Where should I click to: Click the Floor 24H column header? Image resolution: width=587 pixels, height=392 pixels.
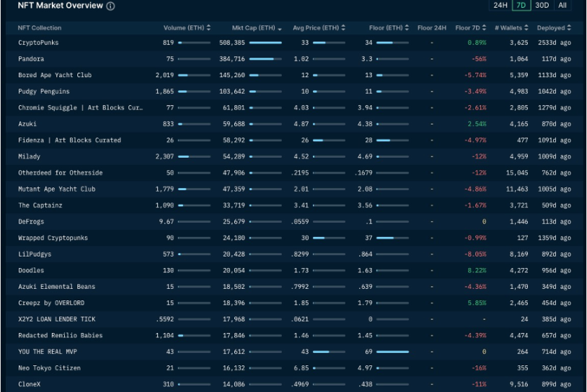(x=431, y=28)
